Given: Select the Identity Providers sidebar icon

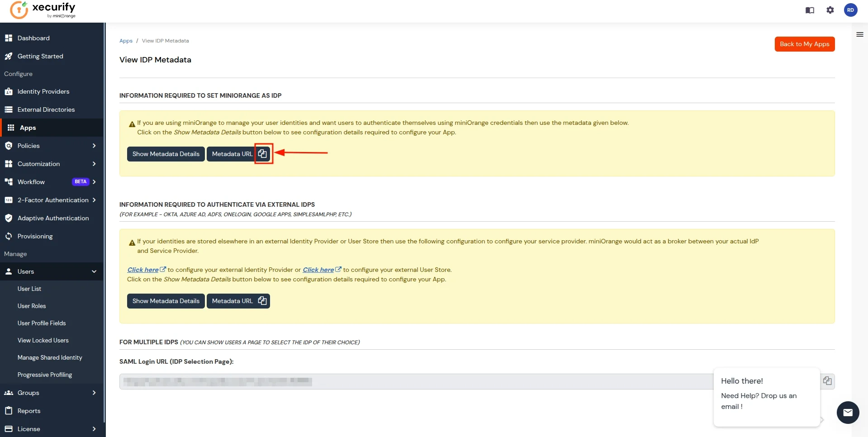Looking at the screenshot, I should [x=9, y=91].
